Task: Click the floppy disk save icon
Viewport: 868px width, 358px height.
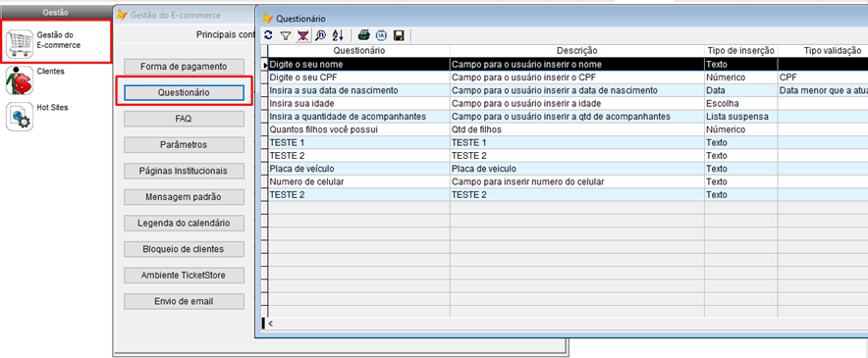Action: [399, 35]
